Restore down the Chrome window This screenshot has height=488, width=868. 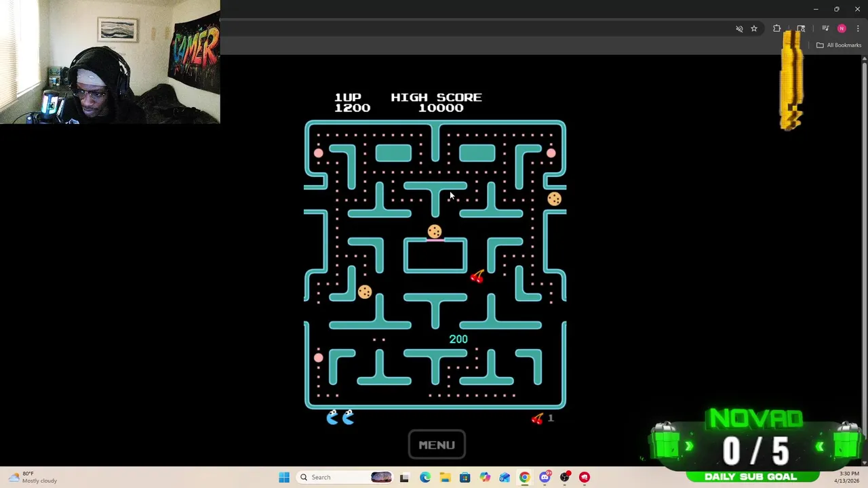(837, 9)
